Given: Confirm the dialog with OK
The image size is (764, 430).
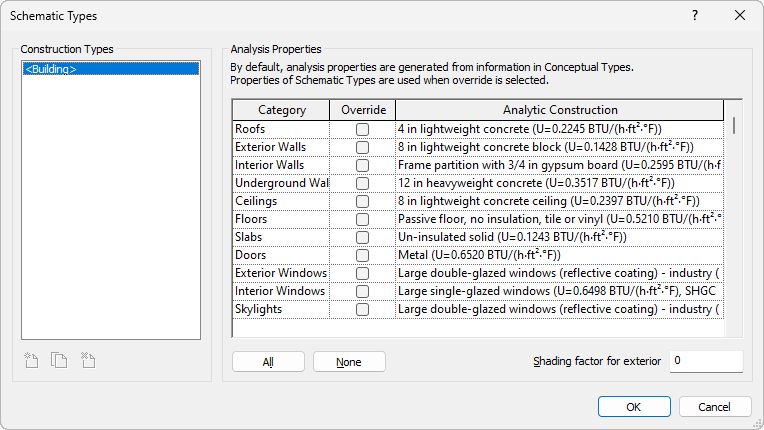Looking at the screenshot, I should (x=634, y=407).
